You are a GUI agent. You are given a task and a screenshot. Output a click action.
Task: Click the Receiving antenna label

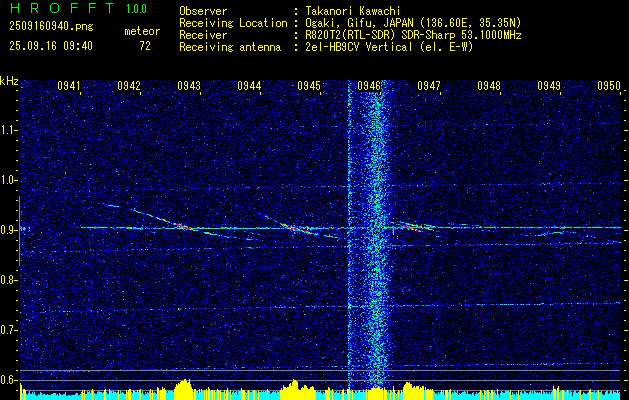pyautogui.click(x=230, y=47)
